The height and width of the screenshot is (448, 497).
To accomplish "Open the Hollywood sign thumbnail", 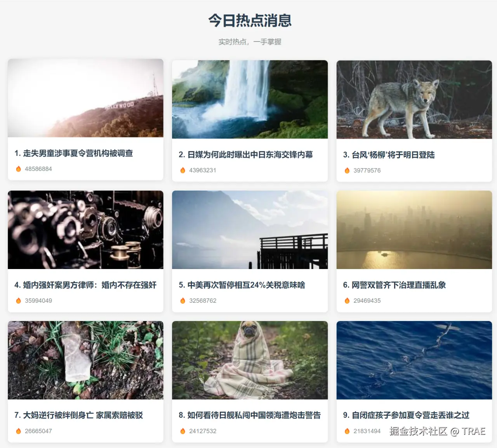I will (85, 98).
